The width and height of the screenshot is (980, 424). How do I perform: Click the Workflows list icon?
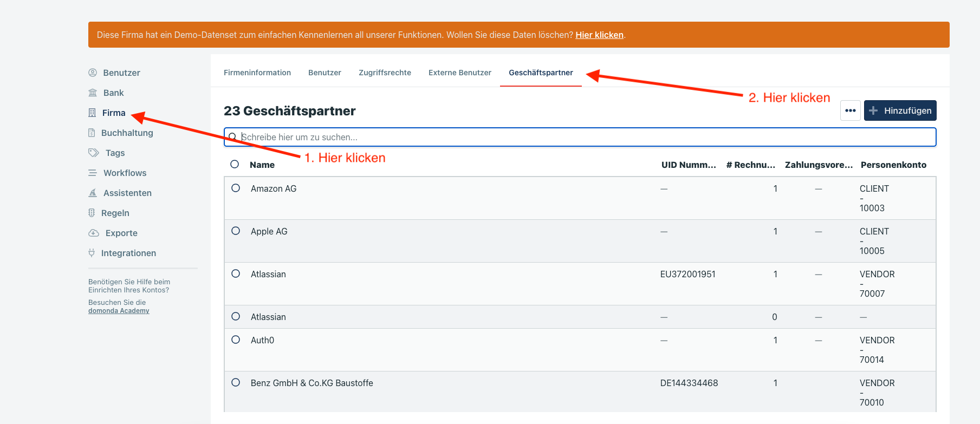[x=93, y=173]
